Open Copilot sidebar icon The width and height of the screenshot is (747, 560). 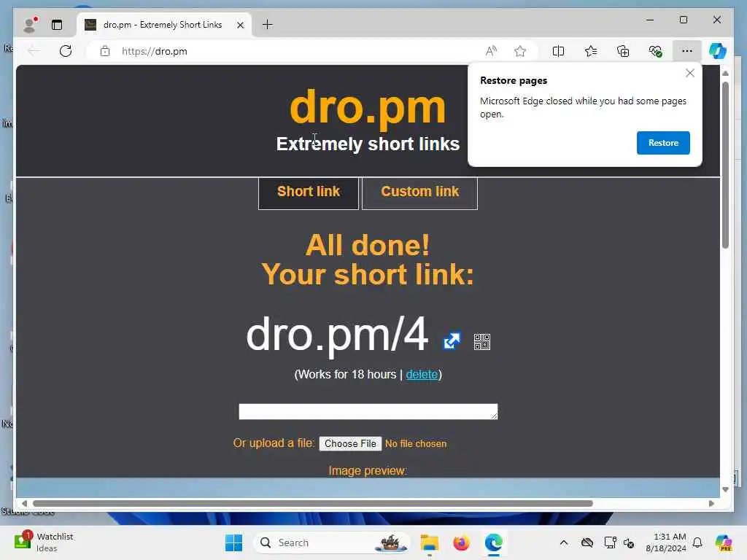point(718,51)
